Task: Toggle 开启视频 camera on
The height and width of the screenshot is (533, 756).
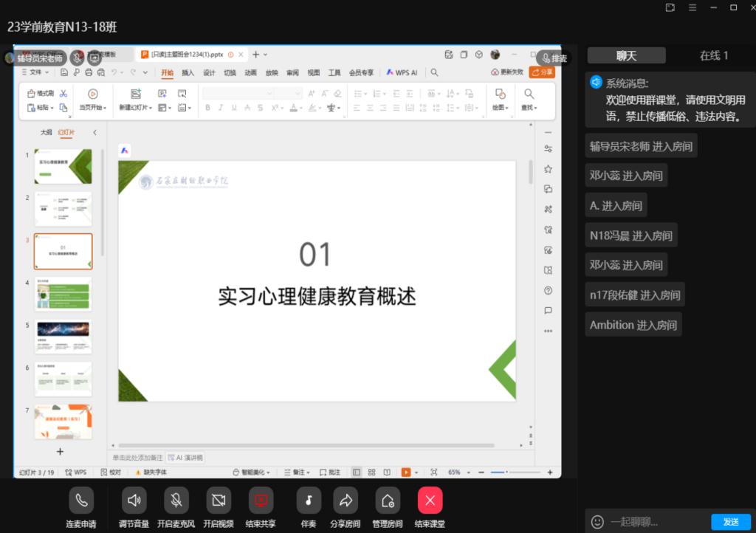Action: click(x=218, y=501)
